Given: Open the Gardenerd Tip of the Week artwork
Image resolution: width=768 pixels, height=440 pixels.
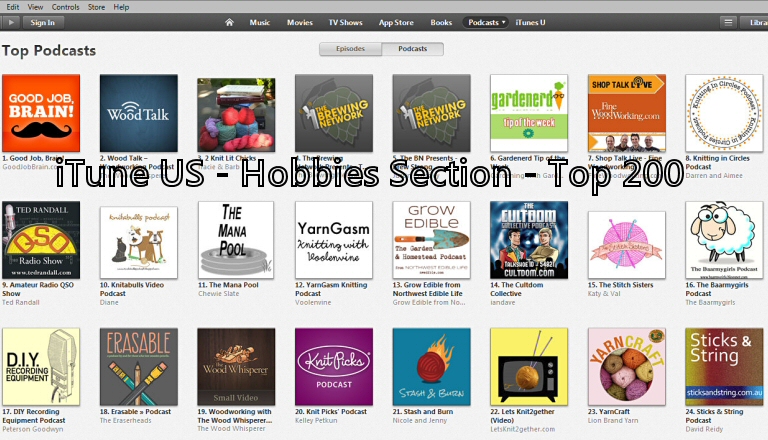Looking at the screenshot, I should pos(528,113).
